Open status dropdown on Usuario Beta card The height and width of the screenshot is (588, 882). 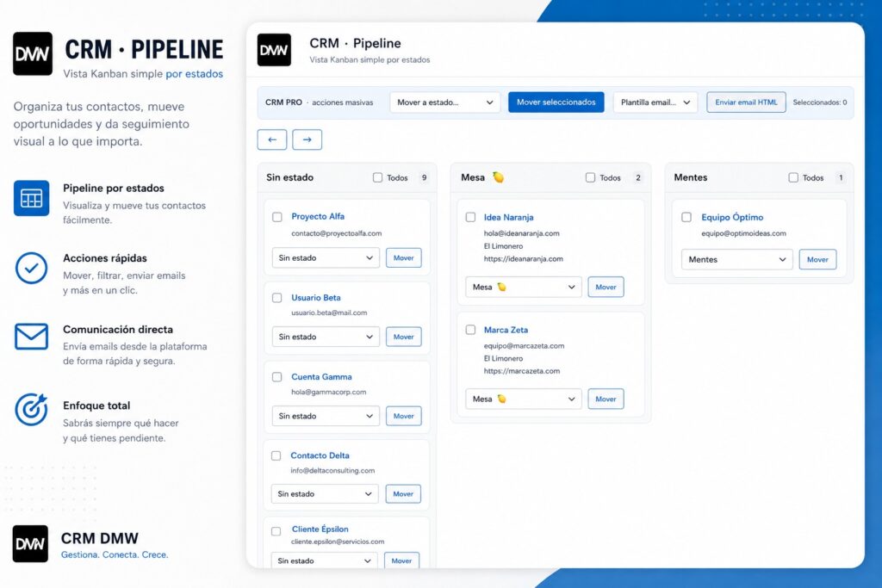coord(326,337)
